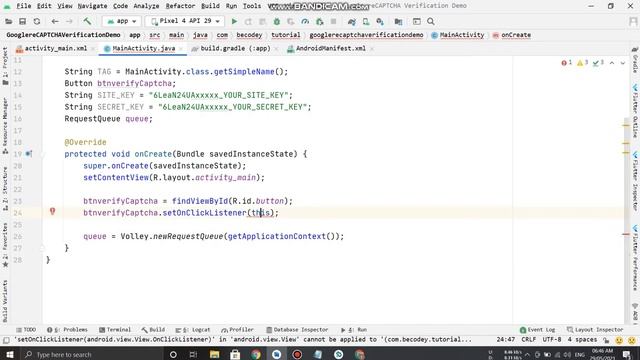This screenshot has height=360, width=640.
Task: Open File Explorer from taskbar
Action: pyautogui.click(x=214, y=354)
